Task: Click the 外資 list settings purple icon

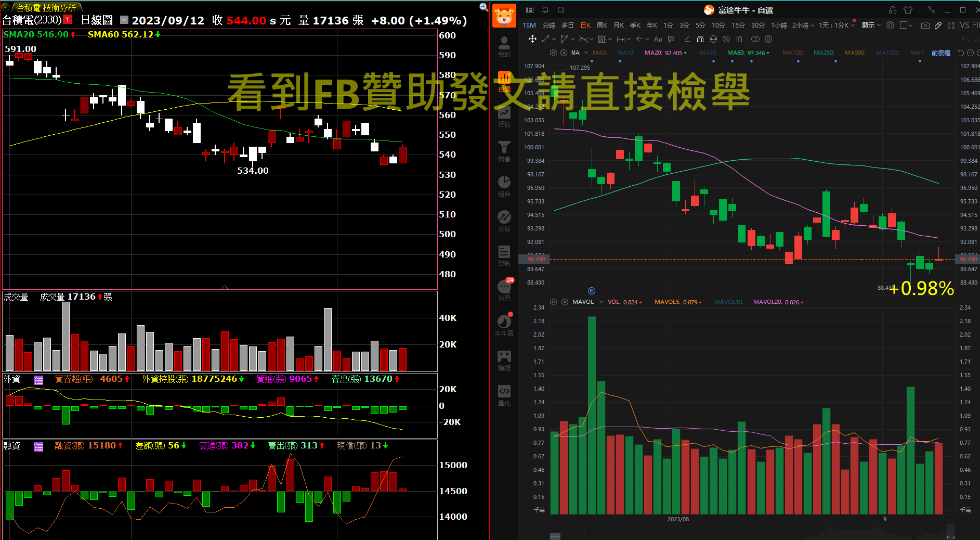Action: (x=38, y=380)
